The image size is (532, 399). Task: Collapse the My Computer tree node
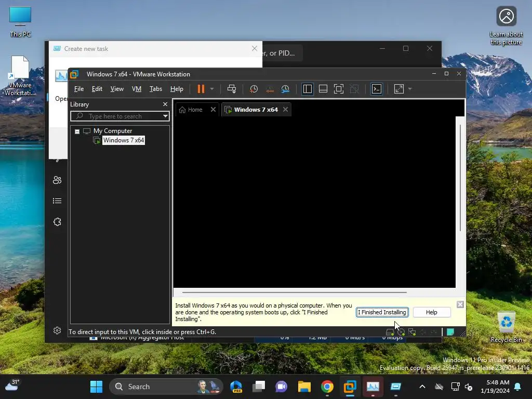tap(77, 131)
